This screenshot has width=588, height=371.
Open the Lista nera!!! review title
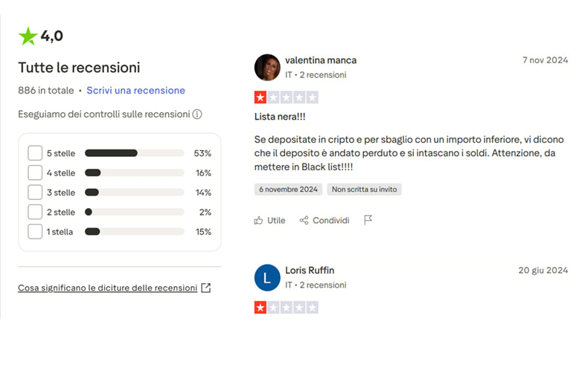[x=279, y=117]
